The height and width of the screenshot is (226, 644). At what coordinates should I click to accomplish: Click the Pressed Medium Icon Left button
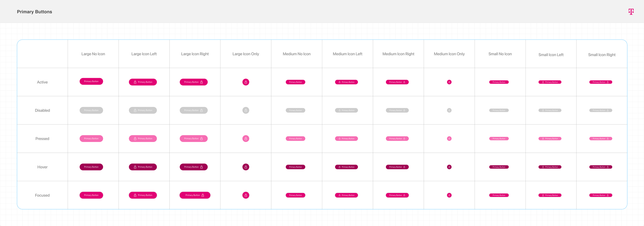pyautogui.click(x=346, y=139)
